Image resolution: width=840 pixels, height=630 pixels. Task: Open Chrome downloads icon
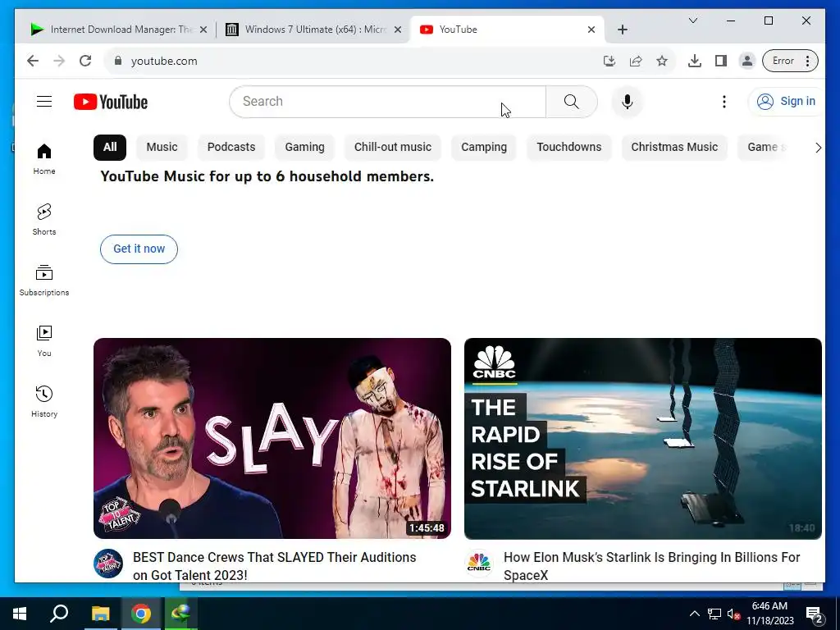point(694,61)
